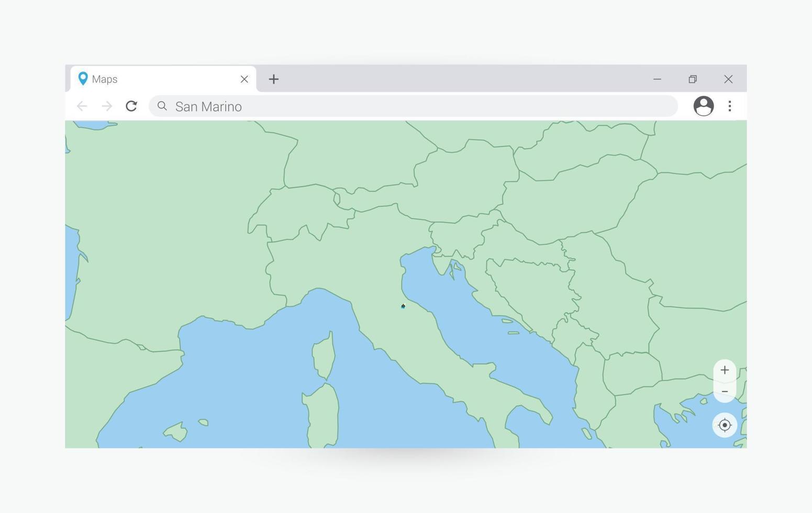
Task: Close the browser window
Action: [728, 79]
